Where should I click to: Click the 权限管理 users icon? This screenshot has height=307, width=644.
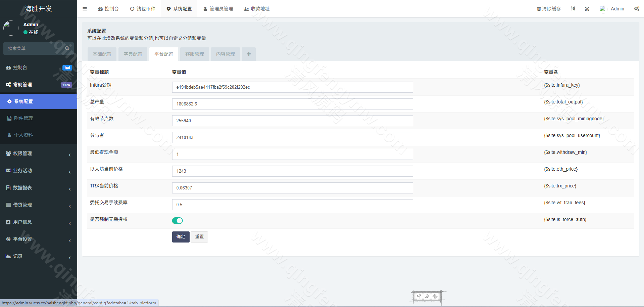[x=8, y=153]
